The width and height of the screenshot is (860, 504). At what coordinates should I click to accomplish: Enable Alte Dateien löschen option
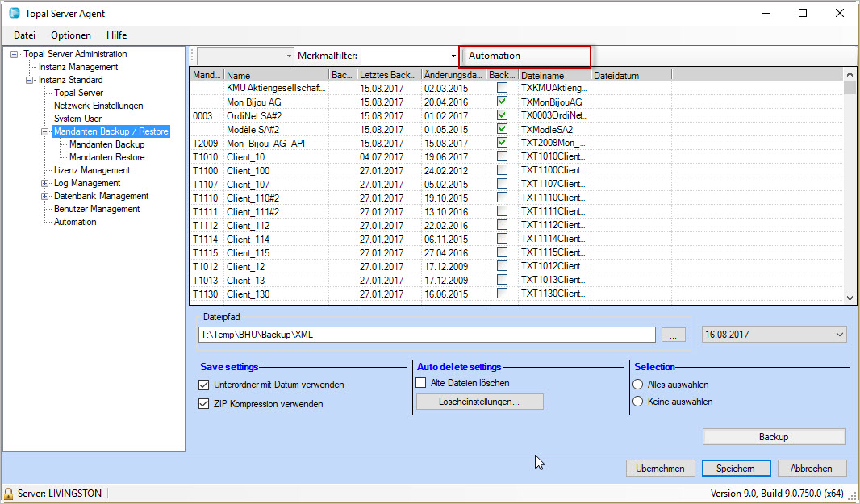click(x=421, y=383)
